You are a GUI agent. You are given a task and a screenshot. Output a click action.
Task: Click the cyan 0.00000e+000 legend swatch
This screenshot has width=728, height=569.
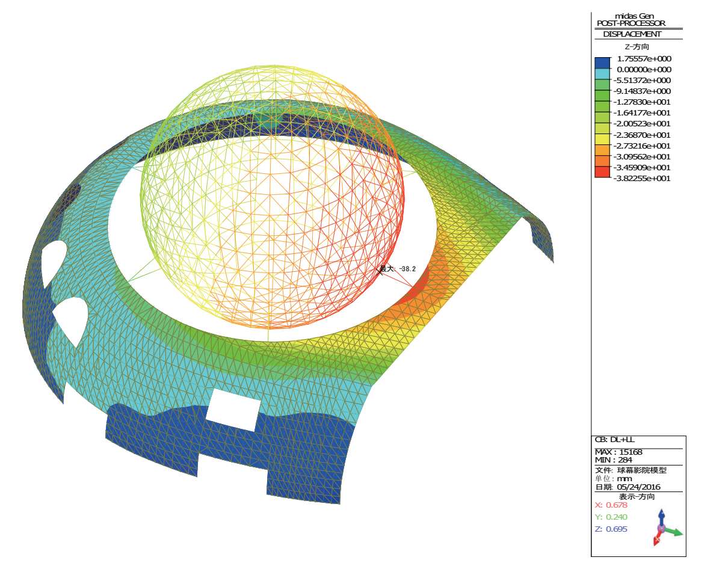[602, 73]
